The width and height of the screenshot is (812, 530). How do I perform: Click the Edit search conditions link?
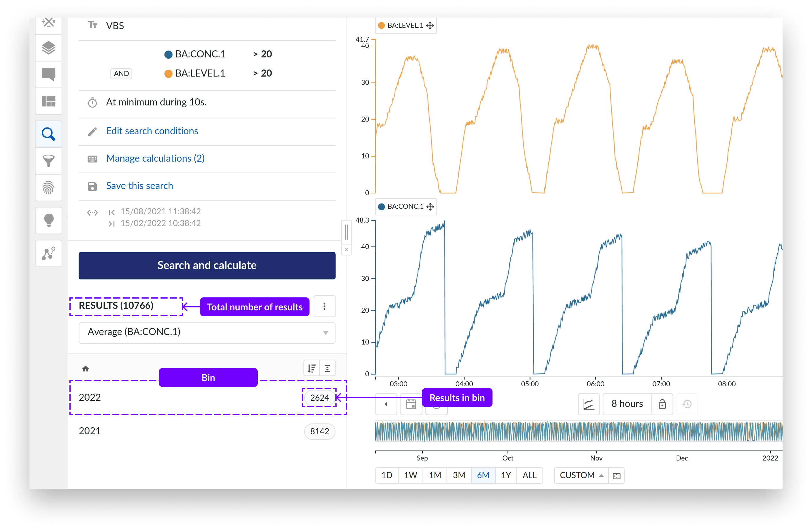tap(152, 131)
